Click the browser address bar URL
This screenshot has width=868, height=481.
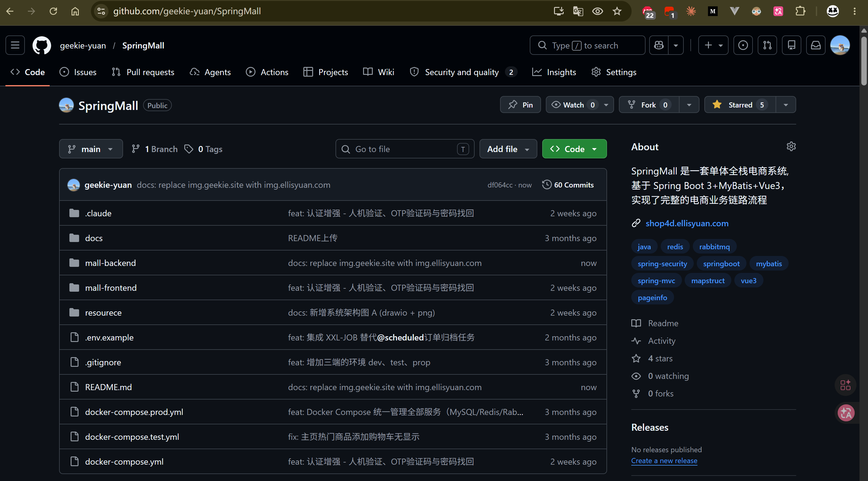pos(187,11)
